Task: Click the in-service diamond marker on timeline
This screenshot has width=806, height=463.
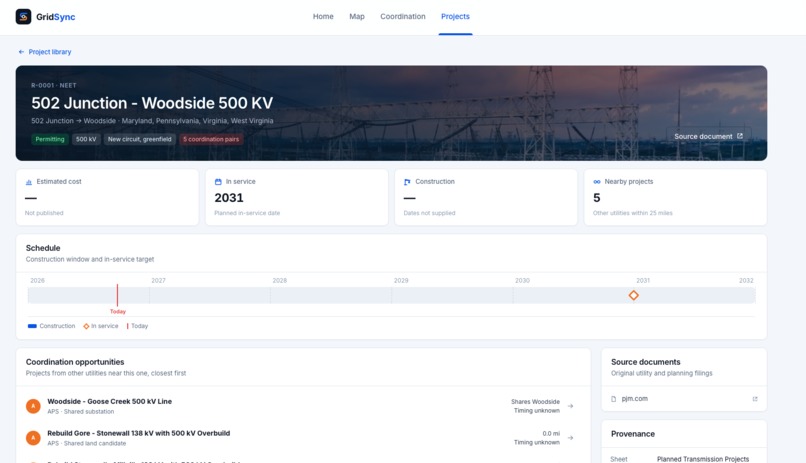Action: click(633, 295)
